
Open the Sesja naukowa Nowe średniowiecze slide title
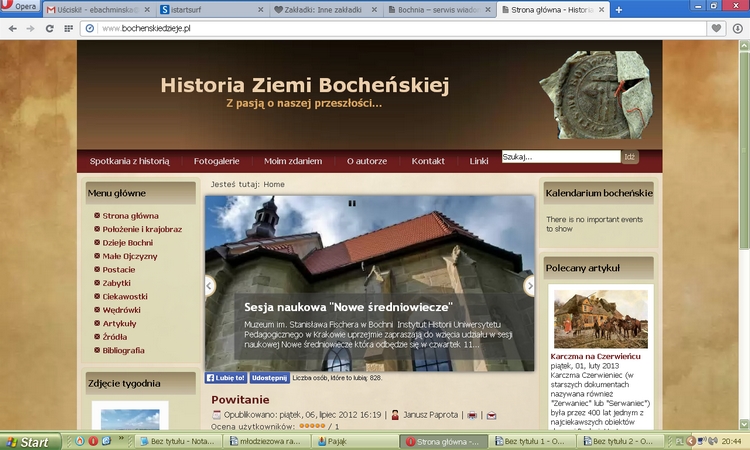[x=348, y=307]
